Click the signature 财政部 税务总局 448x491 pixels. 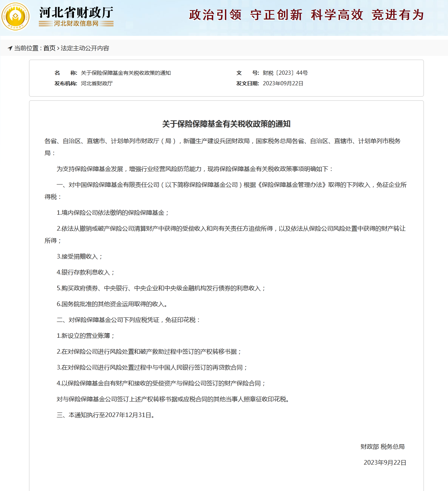(382, 447)
